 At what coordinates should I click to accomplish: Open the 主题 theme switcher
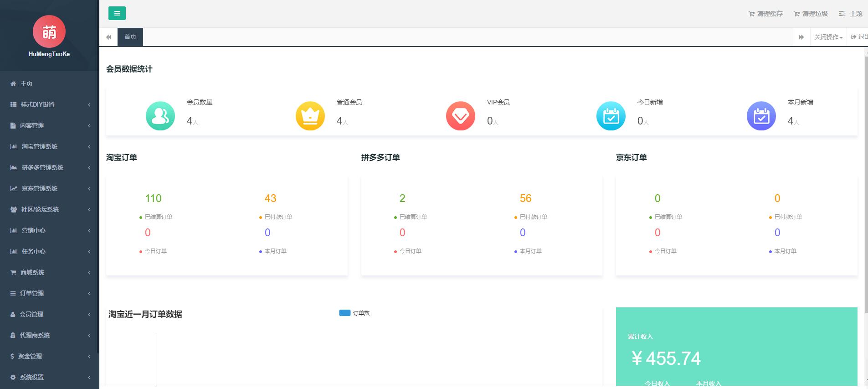click(x=851, y=14)
